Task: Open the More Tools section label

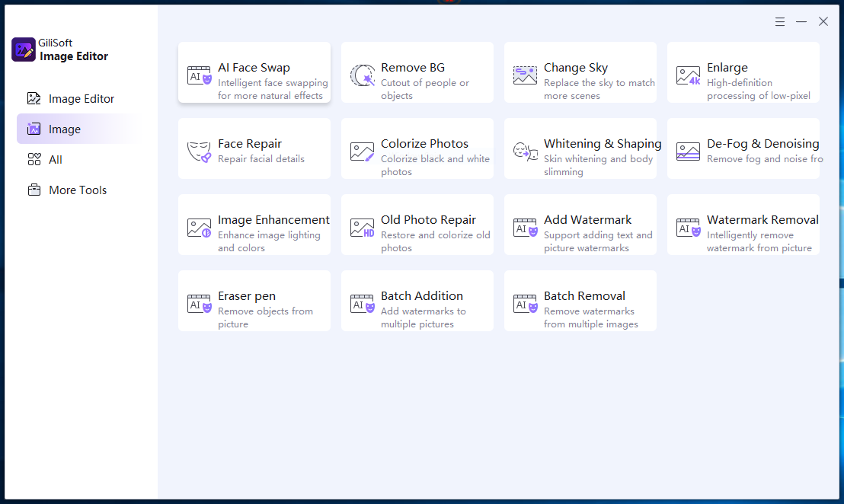Action: pyautogui.click(x=78, y=190)
